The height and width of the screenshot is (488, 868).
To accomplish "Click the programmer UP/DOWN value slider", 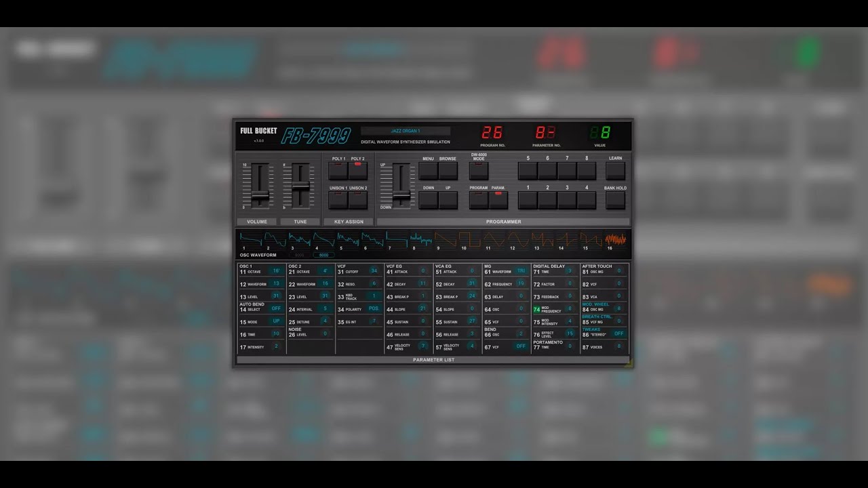I will tap(401, 197).
